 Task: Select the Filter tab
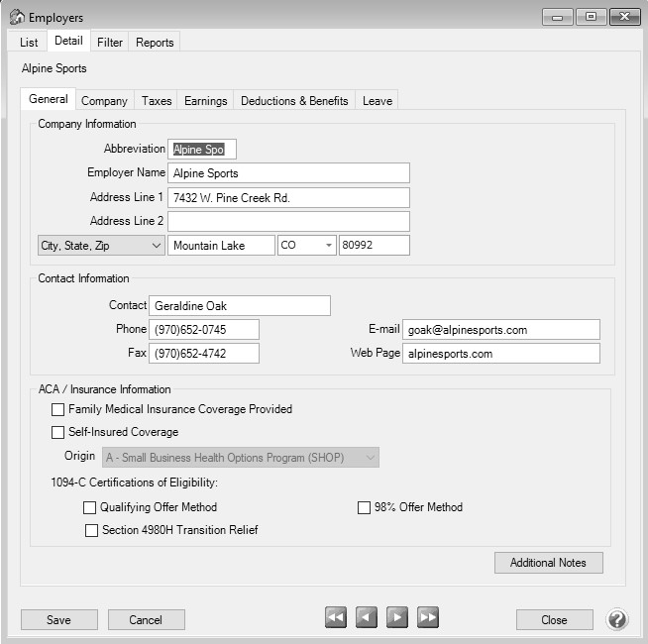[110, 43]
